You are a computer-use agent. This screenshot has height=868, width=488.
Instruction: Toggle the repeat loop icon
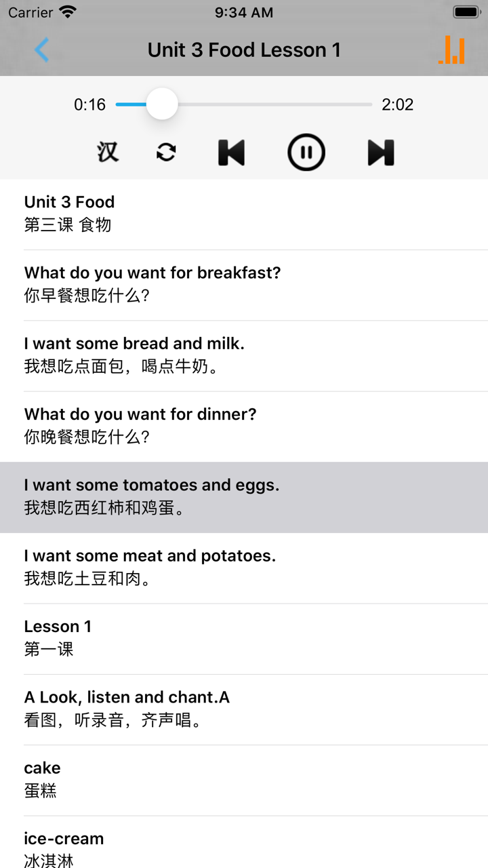[166, 152]
